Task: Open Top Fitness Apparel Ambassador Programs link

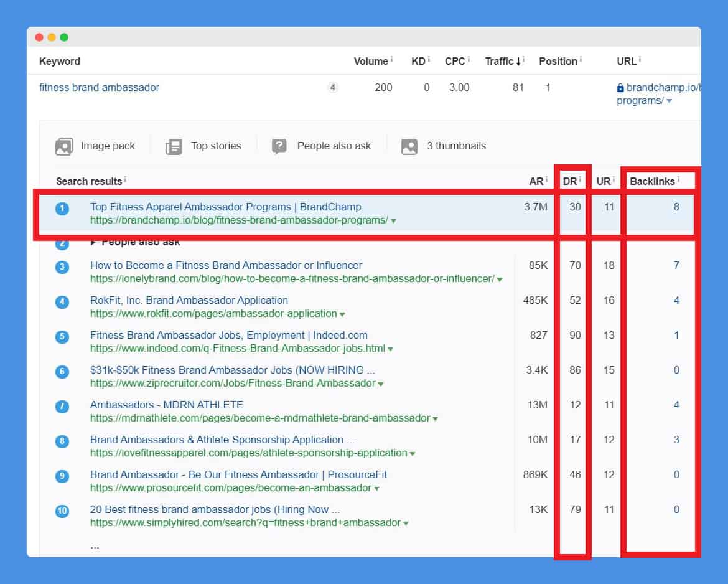Action: click(x=226, y=207)
